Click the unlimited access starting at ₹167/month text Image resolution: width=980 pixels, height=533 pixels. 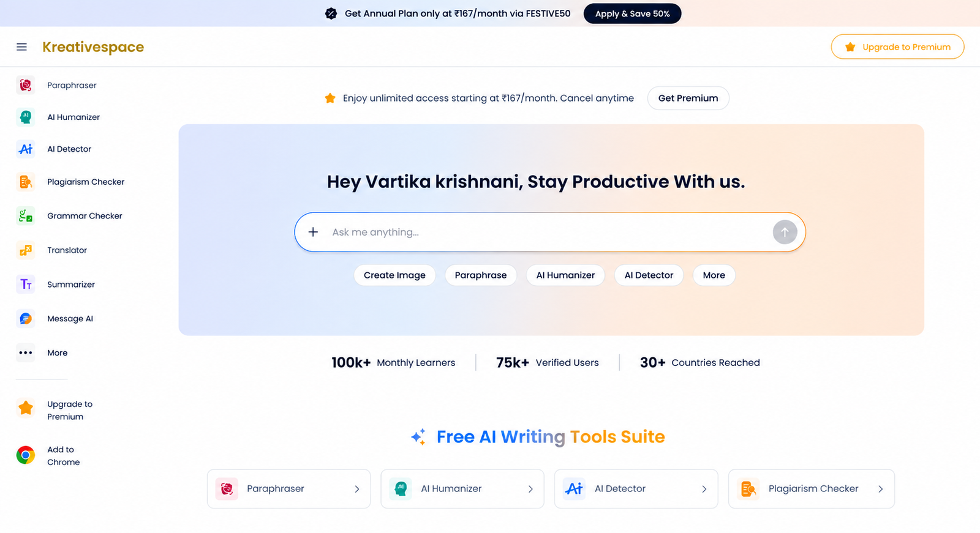488,98
